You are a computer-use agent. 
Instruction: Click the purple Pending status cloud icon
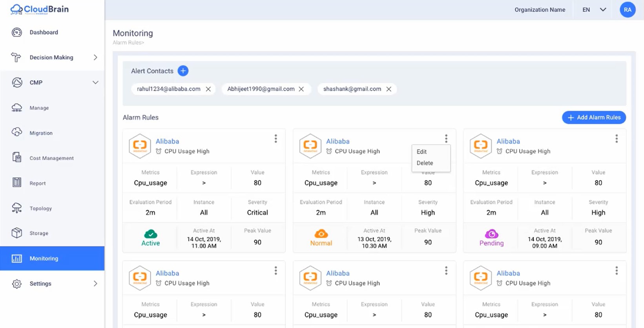[x=491, y=234]
